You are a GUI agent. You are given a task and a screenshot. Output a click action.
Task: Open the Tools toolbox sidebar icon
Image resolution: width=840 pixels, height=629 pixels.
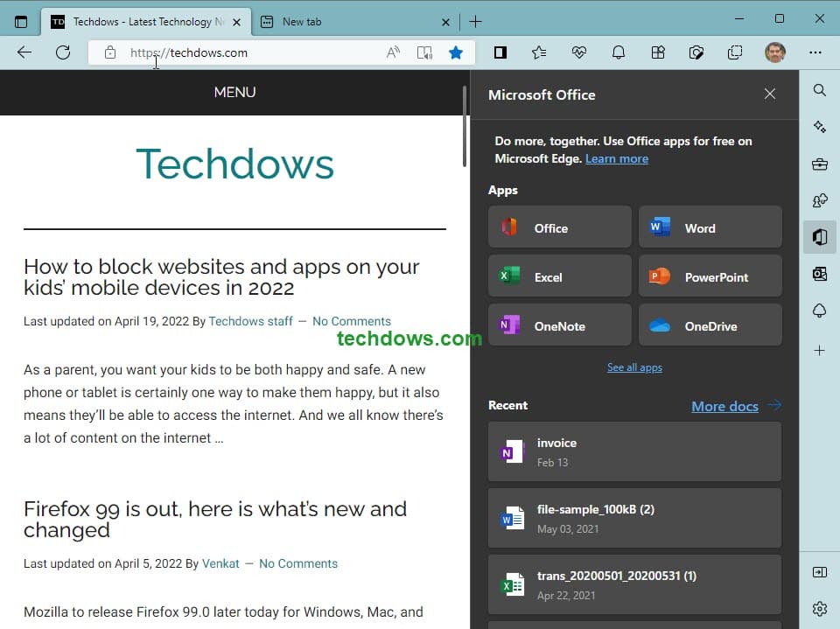point(819,164)
